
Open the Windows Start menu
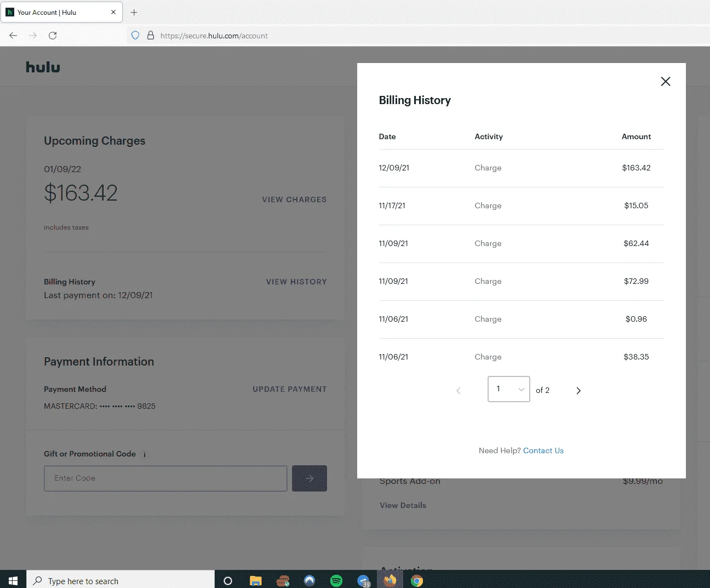[13, 581]
